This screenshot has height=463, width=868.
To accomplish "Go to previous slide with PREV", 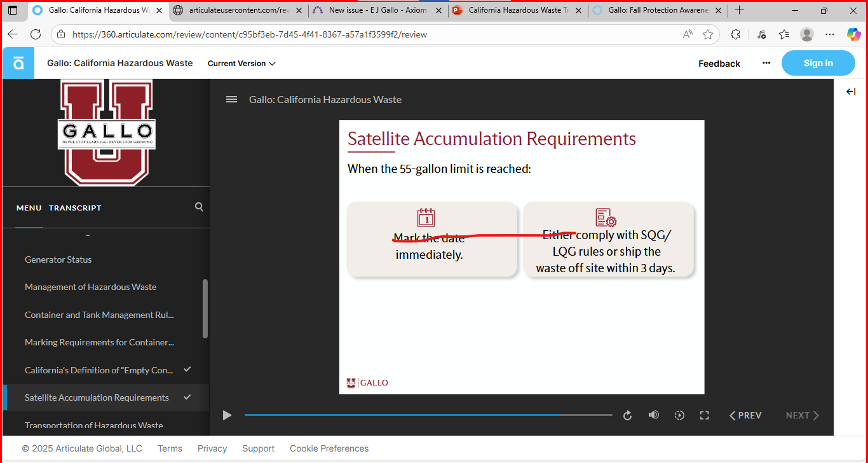I will point(745,415).
